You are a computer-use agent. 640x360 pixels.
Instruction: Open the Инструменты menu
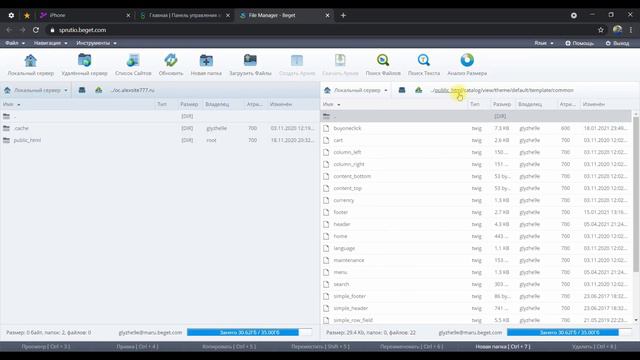click(x=96, y=43)
